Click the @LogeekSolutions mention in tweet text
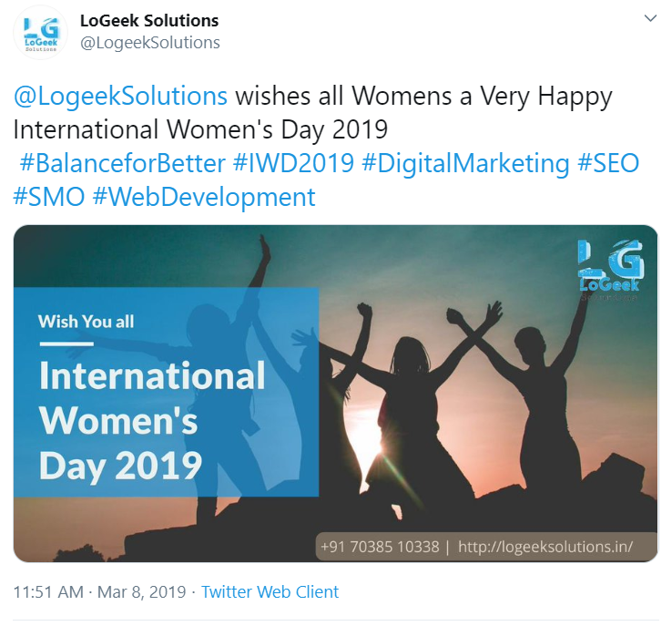 tap(120, 96)
